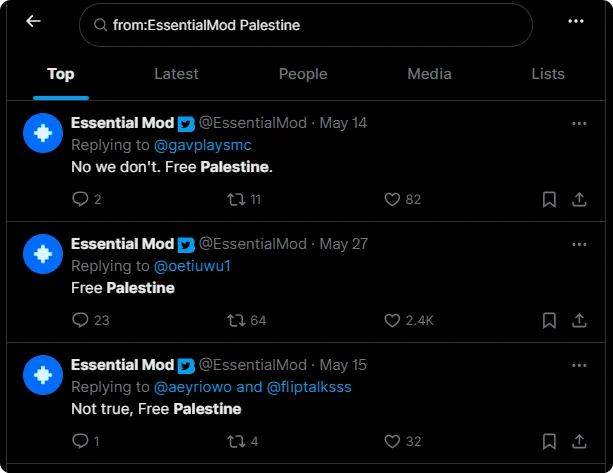
Task: Click the back arrow icon
Action: (33, 21)
